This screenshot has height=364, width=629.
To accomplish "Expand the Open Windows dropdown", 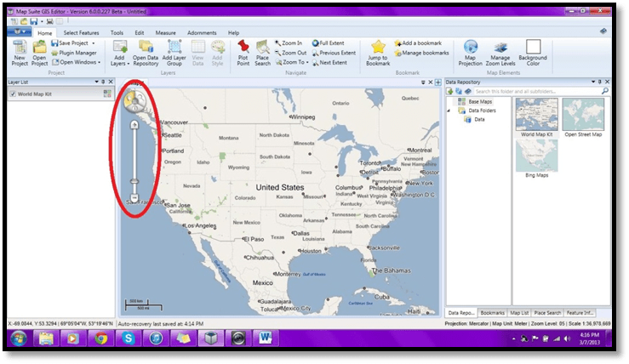I will coord(78,62).
